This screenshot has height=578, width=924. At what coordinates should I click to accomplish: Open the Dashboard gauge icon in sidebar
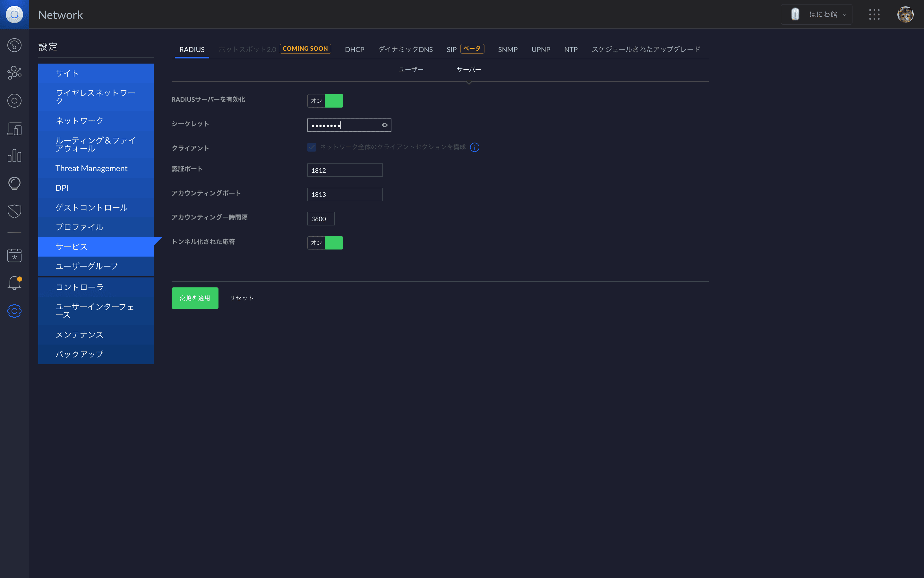[x=14, y=45]
